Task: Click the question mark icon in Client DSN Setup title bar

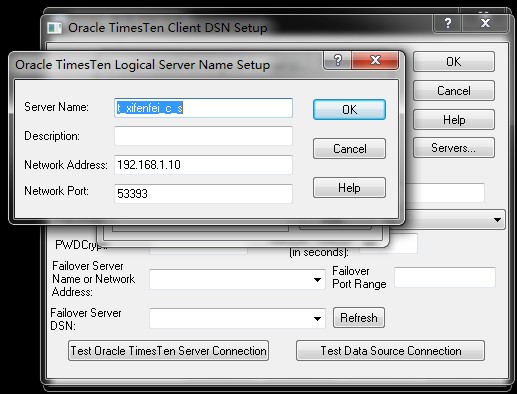Action: tap(448, 23)
